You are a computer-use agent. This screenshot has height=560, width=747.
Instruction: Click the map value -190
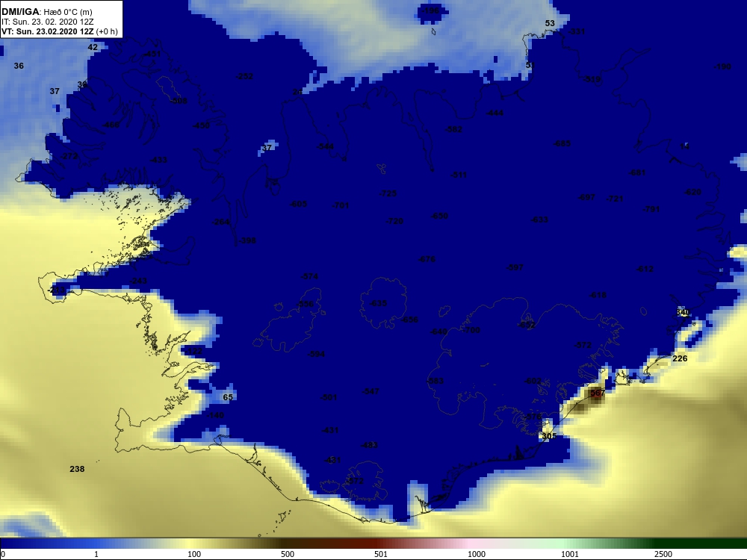click(722, 66)
